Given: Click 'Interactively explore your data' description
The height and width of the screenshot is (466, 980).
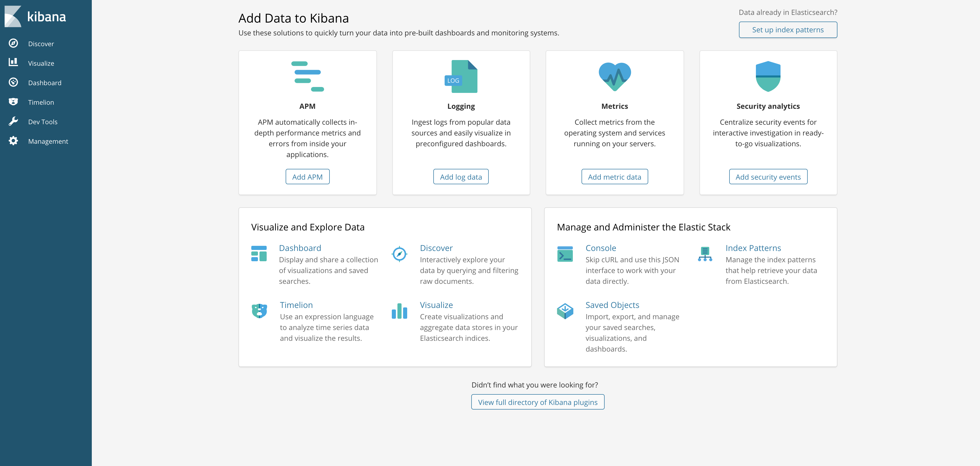Looking at the screenshot, I should tap(469, 270).
